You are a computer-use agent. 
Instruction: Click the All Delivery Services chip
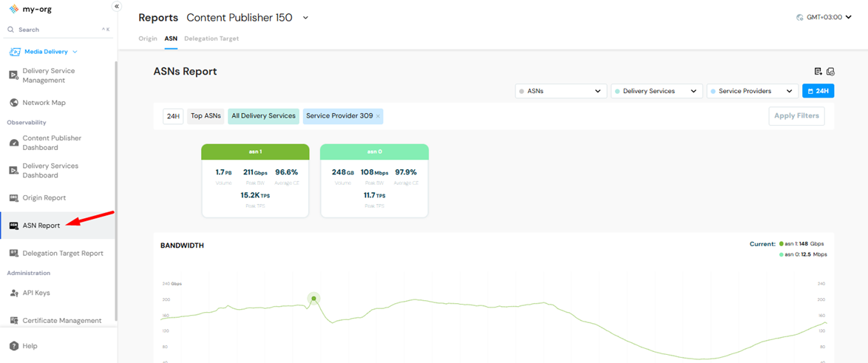[x=263, y=116]
